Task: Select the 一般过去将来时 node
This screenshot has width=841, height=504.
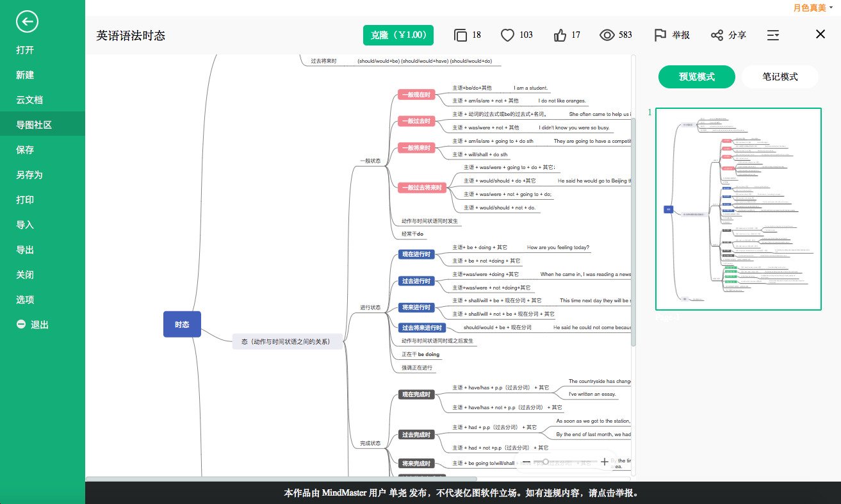Action: (x=422, y=188)
